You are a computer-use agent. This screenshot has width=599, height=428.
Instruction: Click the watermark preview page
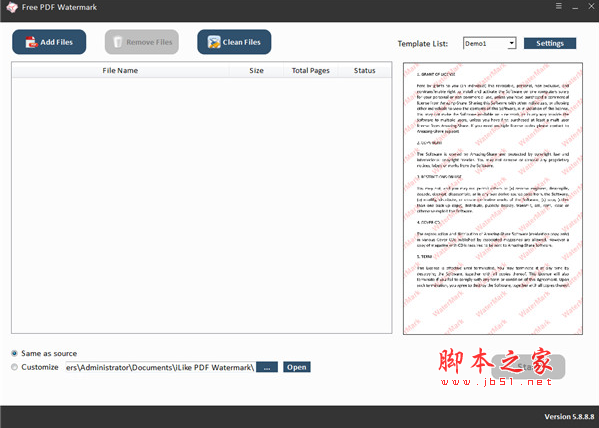493,198
